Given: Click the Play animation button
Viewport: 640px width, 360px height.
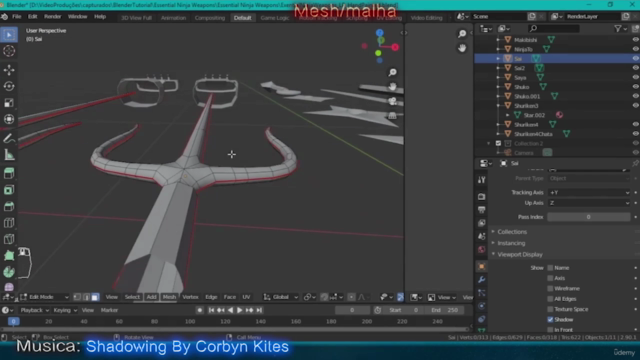Looking at the screenshot, I should 240,310.
